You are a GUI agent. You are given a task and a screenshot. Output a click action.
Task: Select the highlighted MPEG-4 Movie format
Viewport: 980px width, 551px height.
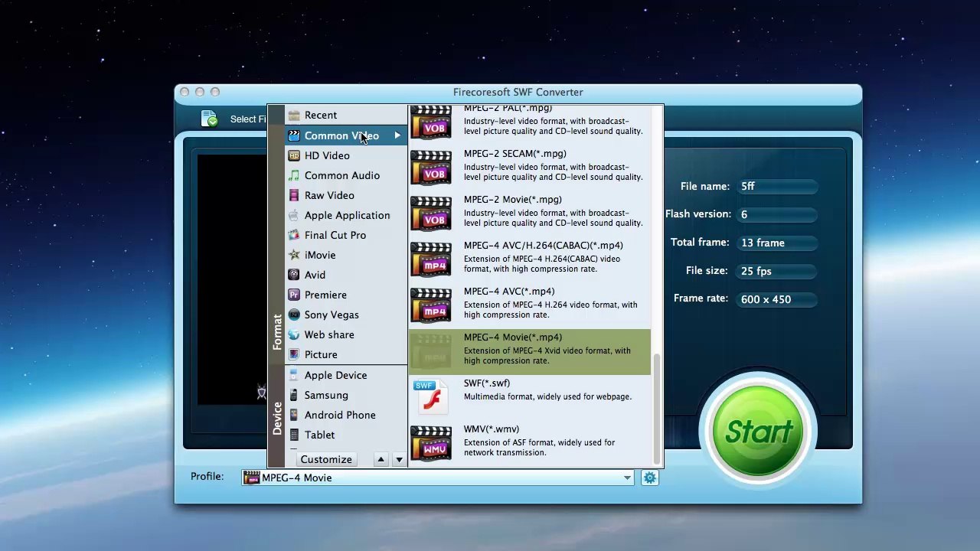click(x=530, y=352)
